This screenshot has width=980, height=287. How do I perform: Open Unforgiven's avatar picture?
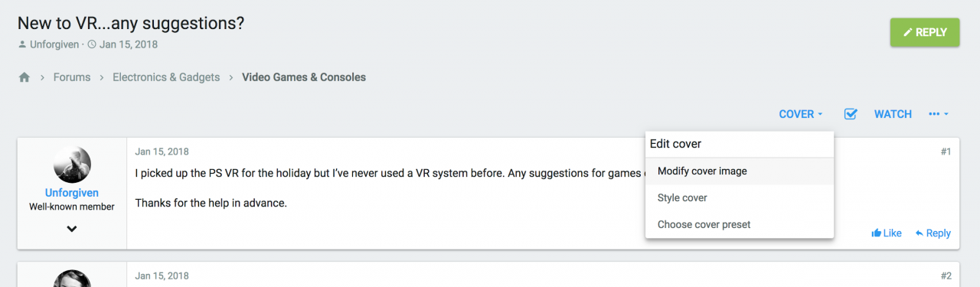pos(72,165)
